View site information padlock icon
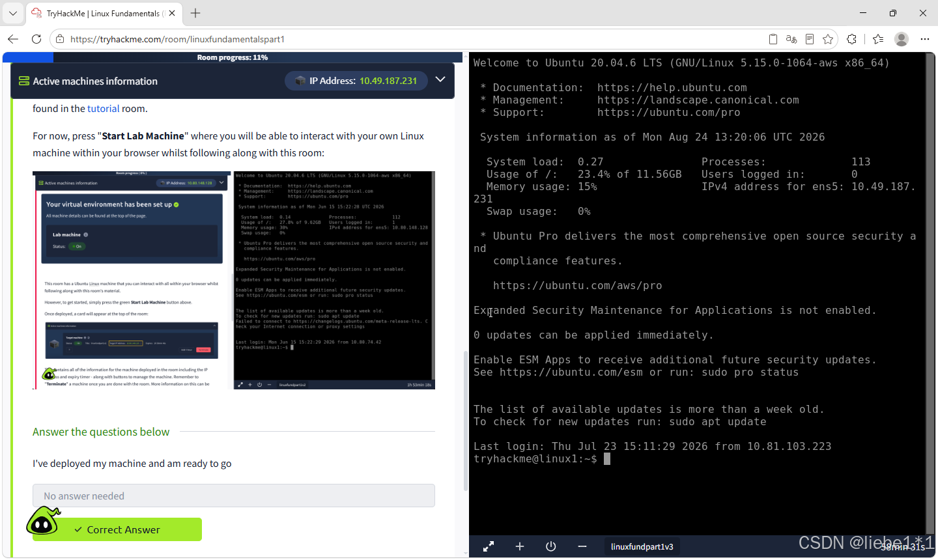Viewport: 938px width, 560px height. pos(60,39)
